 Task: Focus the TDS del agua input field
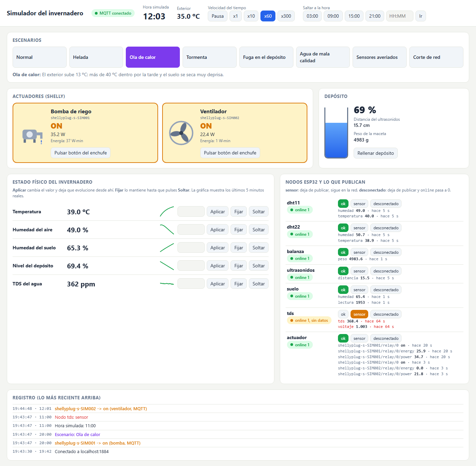tap(191, 284)
